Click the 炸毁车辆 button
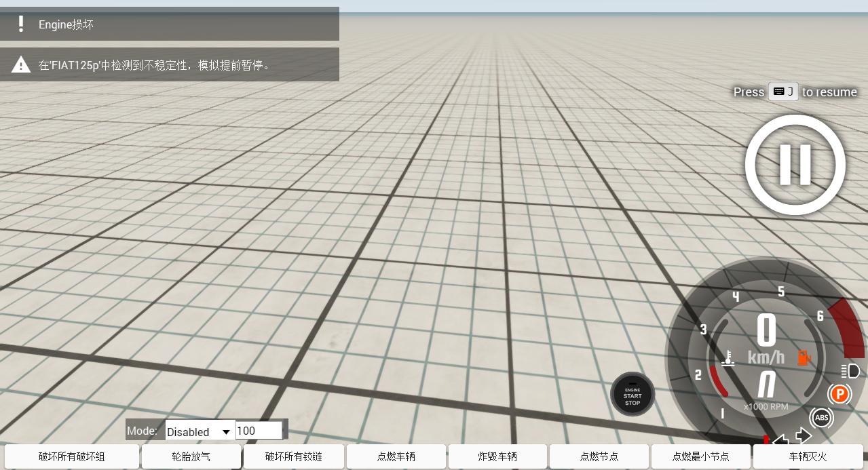The height and width of the screenshot is (470, 868). coord(497,456)
